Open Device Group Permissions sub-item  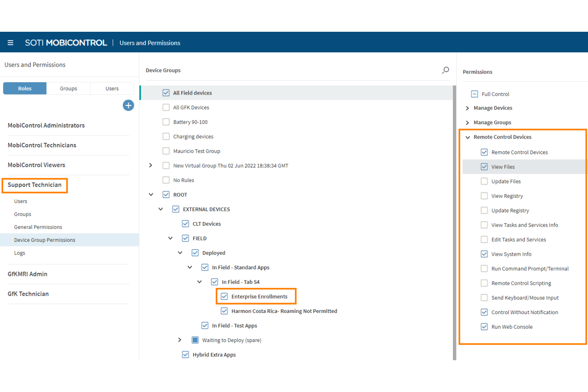[44, 240]
